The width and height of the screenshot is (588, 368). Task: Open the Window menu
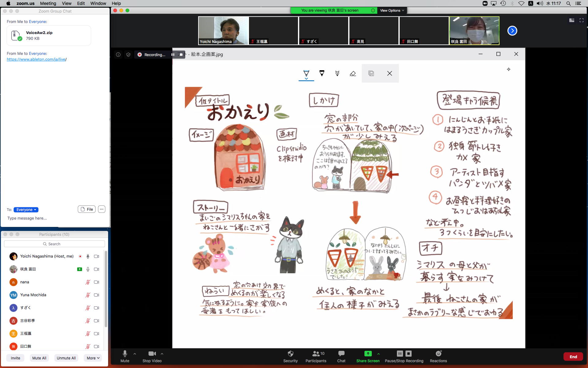(98, 3)
